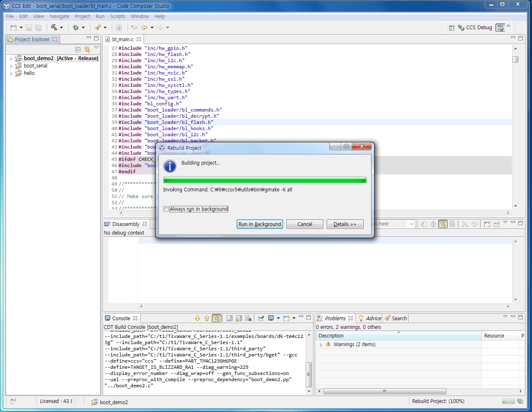Expand Warnings (2 items) in Problems
The image size is (532, 412).
321,345
